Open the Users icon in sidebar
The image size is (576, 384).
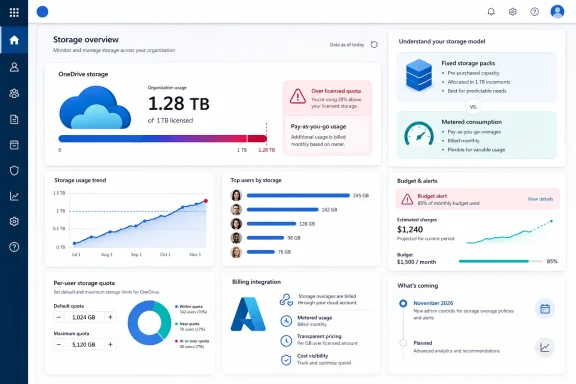pos(14,67)
